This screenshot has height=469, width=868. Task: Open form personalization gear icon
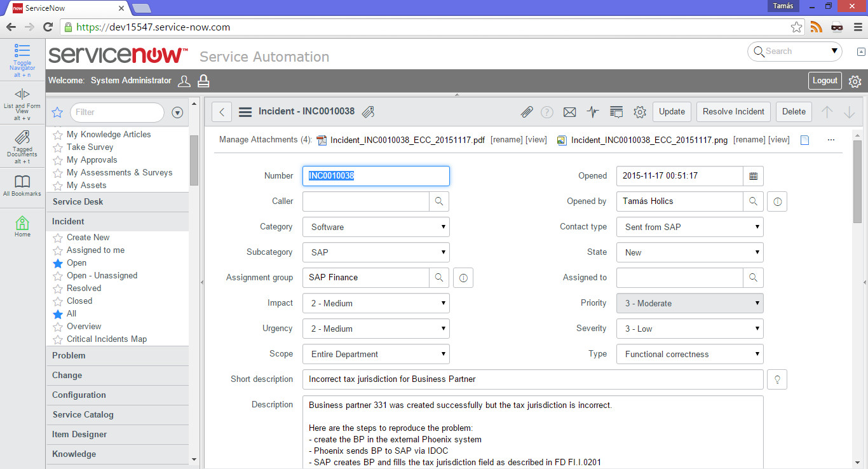[x=640, y=112]
